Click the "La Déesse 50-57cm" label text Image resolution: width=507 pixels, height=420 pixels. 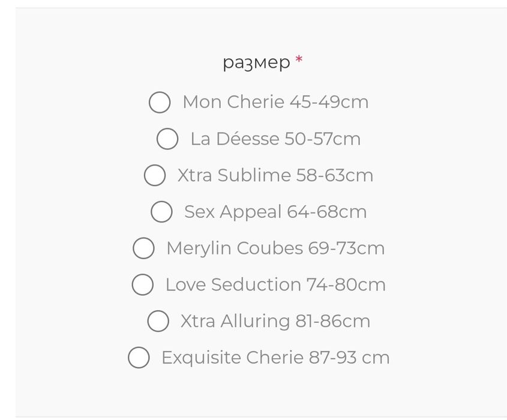click(x=275, y=139)
